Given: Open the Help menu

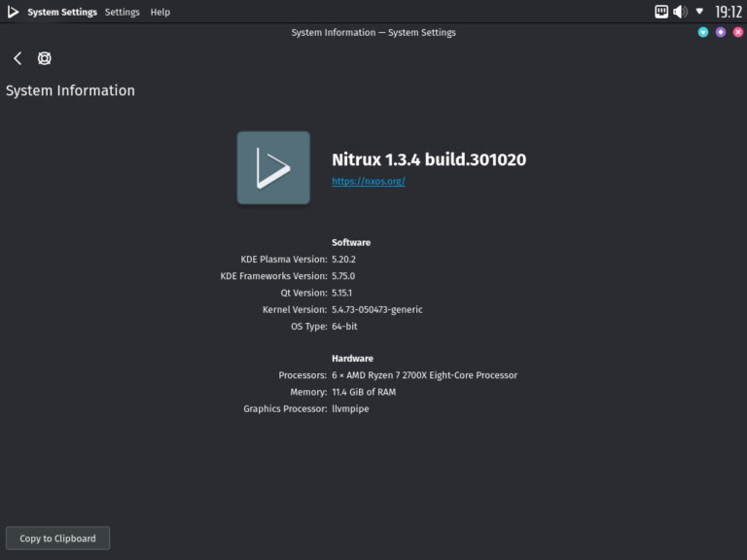Looking at the screenshot, I should [160, 12].
